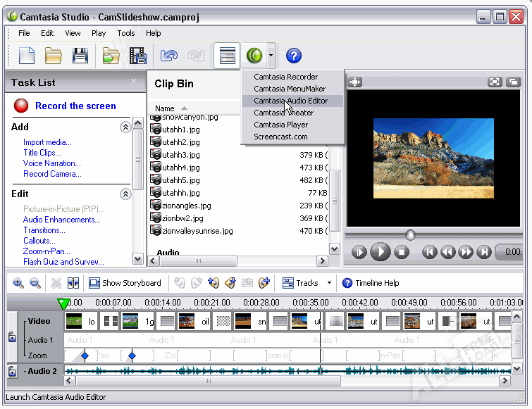Viewport: 532px width, 409px height.
Task: Toggle the lock on the Audio 2 track
Action: [x=12, y=371]
